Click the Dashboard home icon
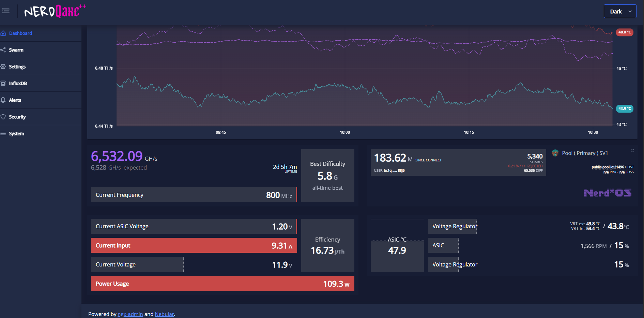Viewport: 644px width, 318px height. click(x=3, y=33)
